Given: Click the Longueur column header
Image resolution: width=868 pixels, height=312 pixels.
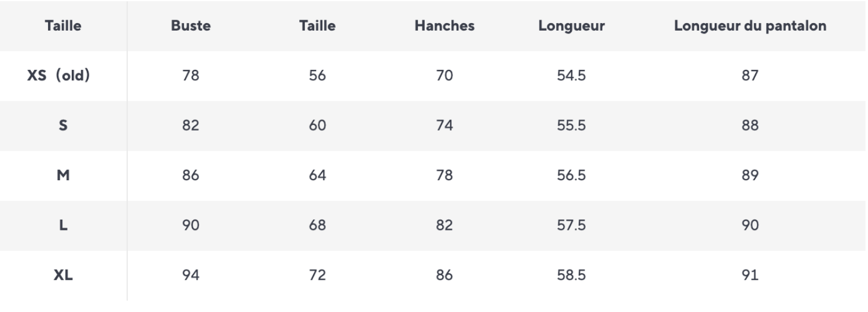Looking at the screenshot, I should pyautogui.click(x=571, y=26).
